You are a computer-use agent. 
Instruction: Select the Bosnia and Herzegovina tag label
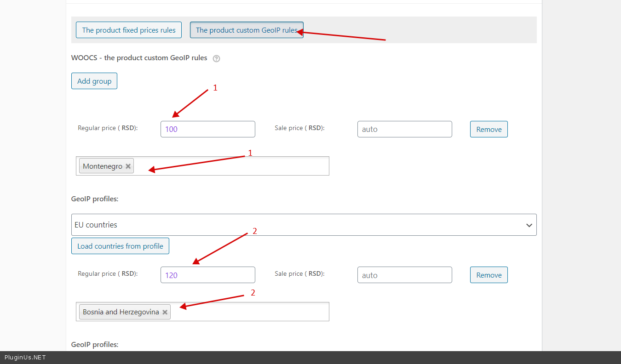point(121,312)
